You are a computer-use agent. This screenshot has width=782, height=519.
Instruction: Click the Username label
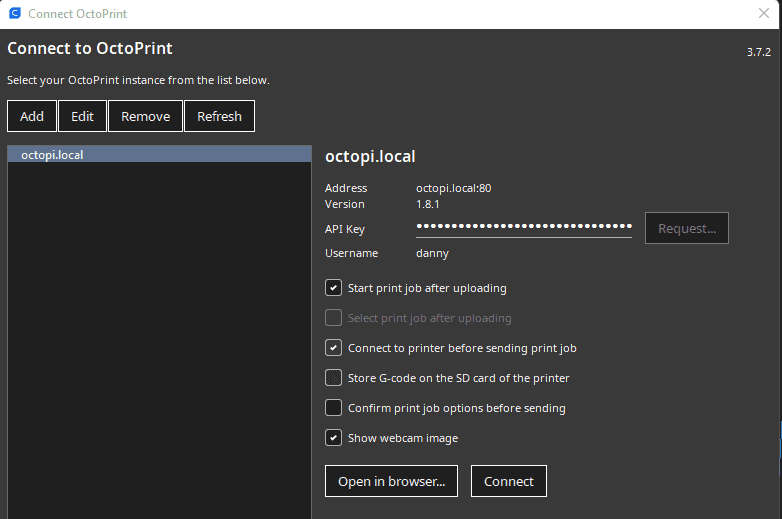[x=352, y=253]
